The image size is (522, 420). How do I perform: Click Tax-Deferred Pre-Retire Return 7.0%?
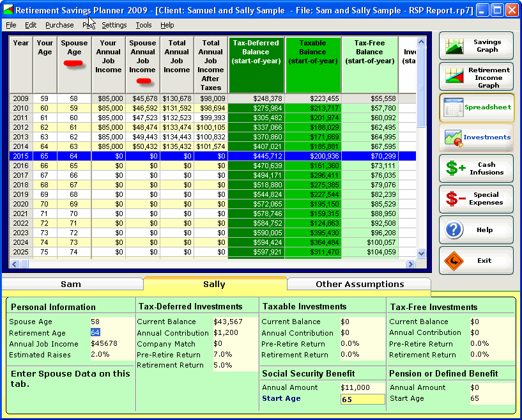tap(223, 354)
